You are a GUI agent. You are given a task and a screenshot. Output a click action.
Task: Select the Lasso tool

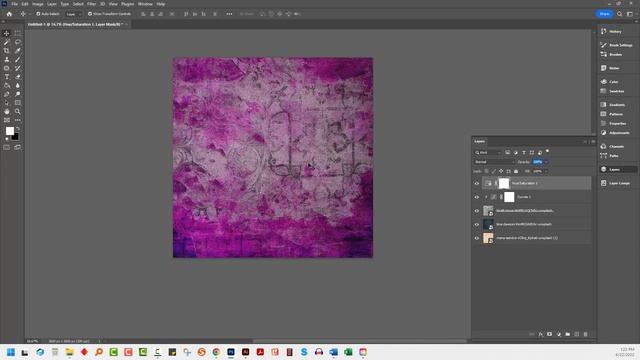point(18,42)
